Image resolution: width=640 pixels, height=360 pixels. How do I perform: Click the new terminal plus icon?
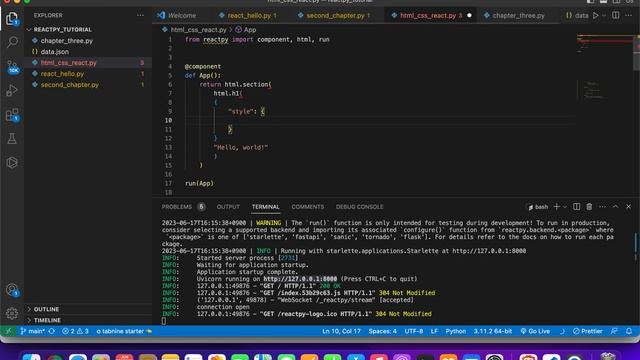click(x=556, y=207)
